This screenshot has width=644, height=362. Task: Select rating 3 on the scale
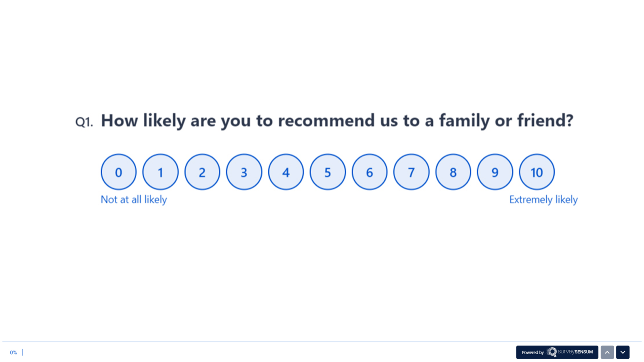244,171
